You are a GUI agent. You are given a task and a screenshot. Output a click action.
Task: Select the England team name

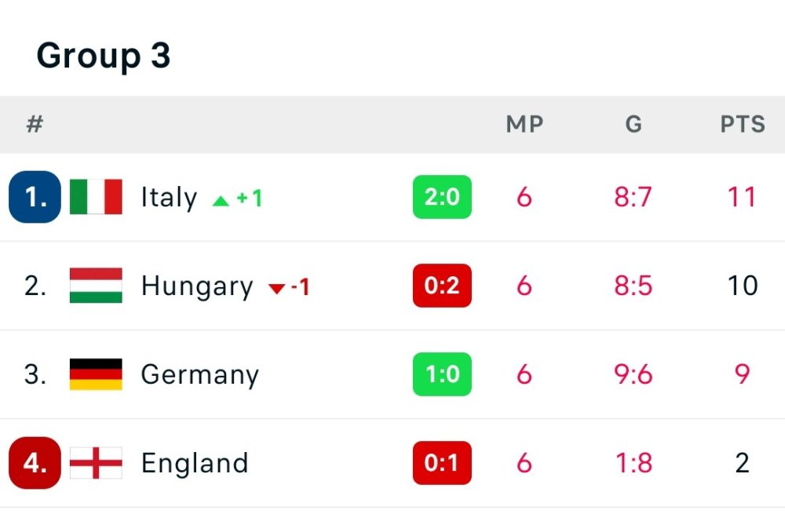195,463
